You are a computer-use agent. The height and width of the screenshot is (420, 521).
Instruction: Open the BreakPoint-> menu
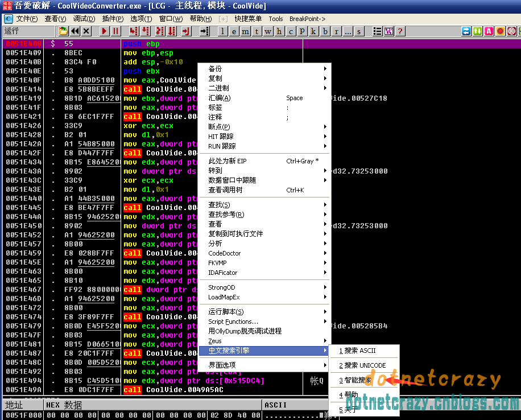coord(307,19)
